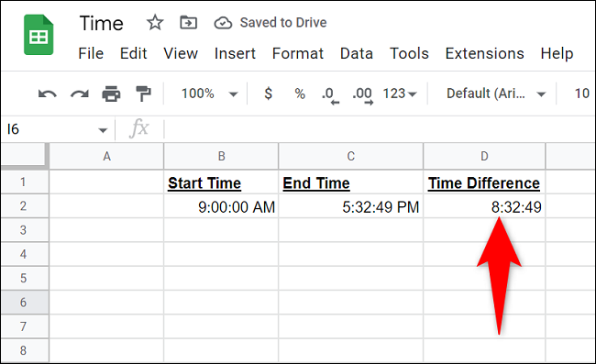Select cell D2 showing 8:32:49

[x=484, y=206]
